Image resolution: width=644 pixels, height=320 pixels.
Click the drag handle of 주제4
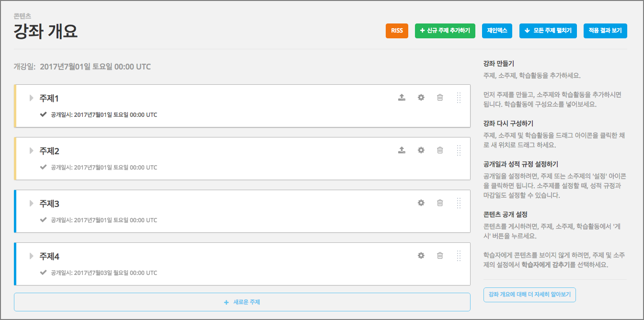[459, 256]
